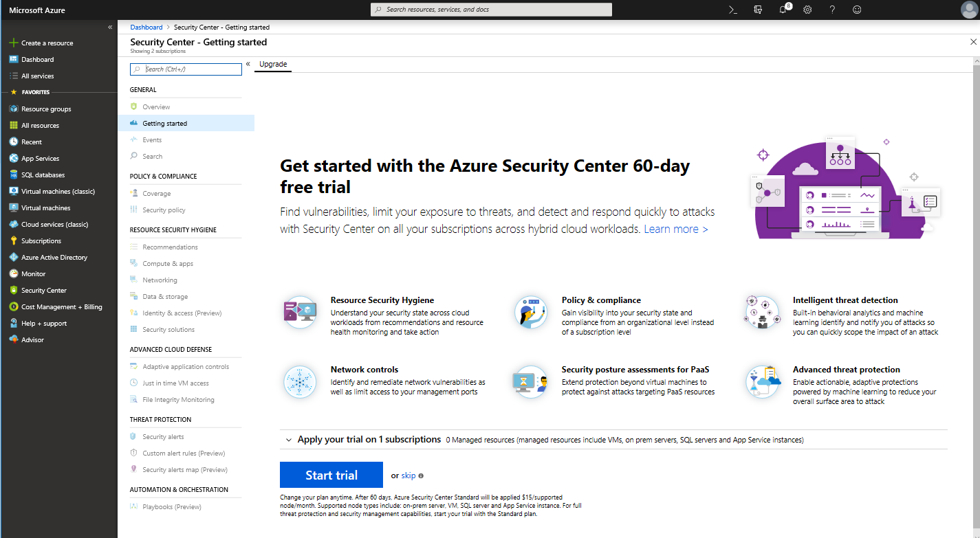Screen dimensions: 980x538
Task: Open directory and subscription filter icon
Action: [758, 10]
